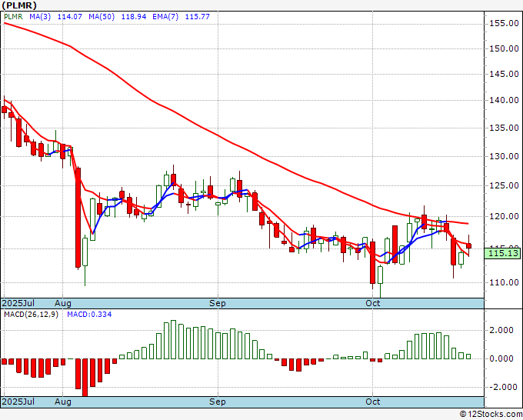Viewport: 523px width, 420px height.
Task: Click Aug on the price chart time axis
Action: pos(63,303)
